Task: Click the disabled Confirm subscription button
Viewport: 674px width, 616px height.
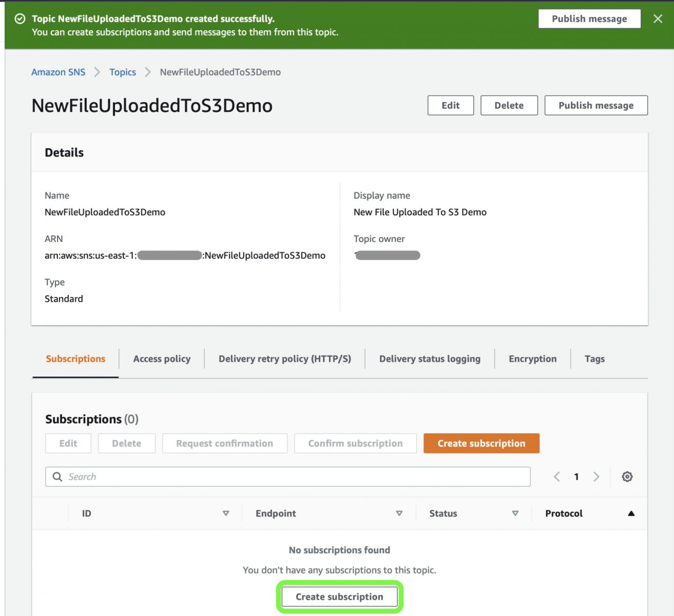Action: tap(355, 444)
